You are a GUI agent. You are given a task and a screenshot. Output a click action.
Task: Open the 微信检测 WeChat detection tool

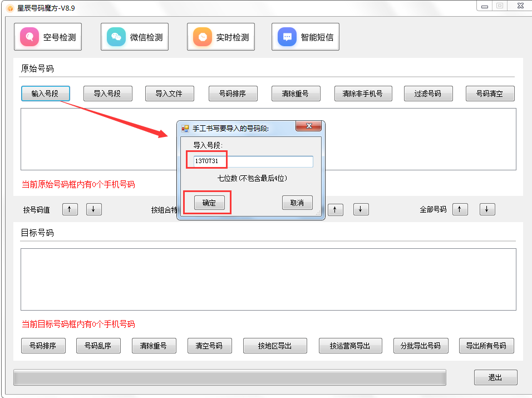tap(134, 36)
